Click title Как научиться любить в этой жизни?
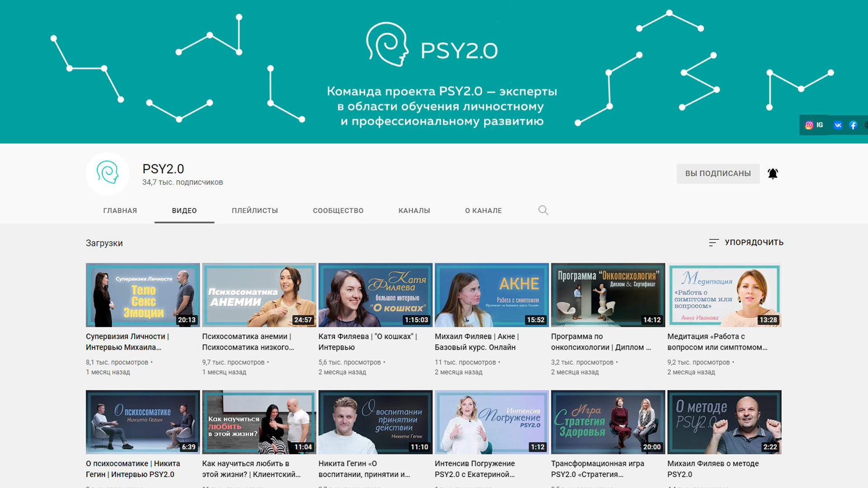The width and height of the screenshot is (868, 488). [251, 469]
